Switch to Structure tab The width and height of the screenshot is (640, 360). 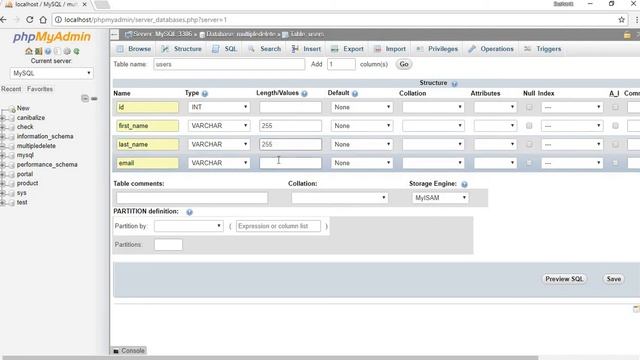tap(181, 49)
